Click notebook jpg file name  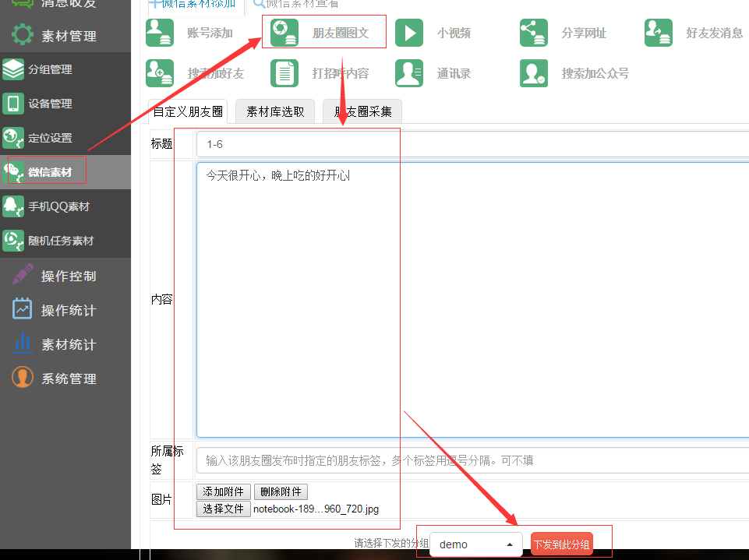point(316,509)
